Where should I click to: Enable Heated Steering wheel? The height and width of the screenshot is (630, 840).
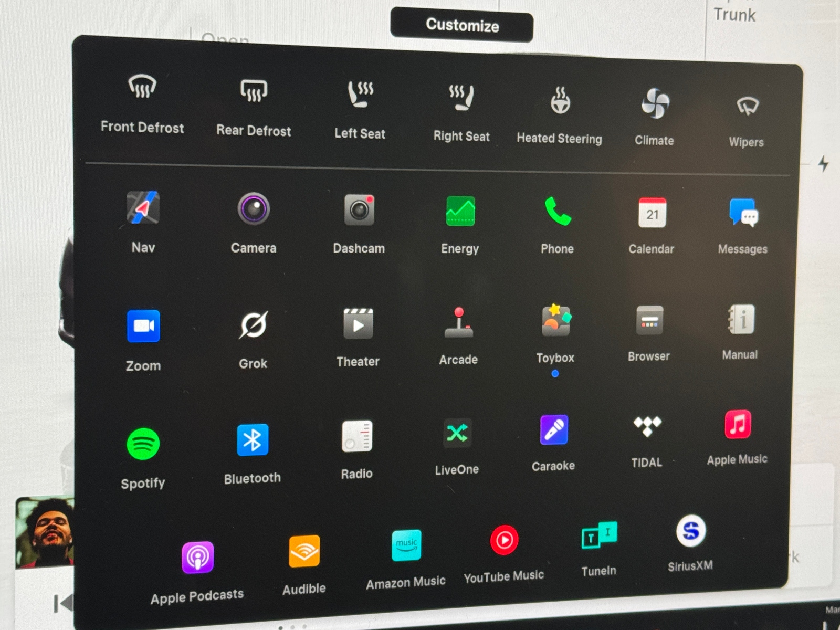click(x=560, y=101)
